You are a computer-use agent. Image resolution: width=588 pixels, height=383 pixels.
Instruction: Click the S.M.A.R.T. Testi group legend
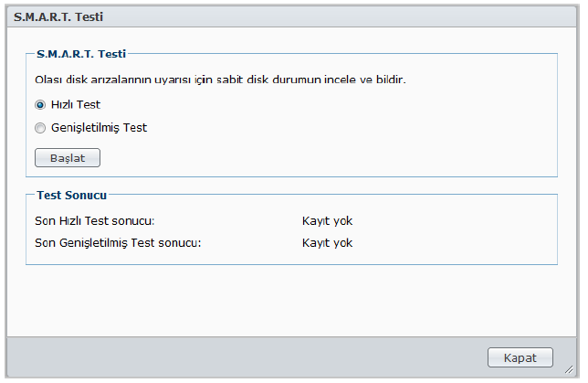80,54
